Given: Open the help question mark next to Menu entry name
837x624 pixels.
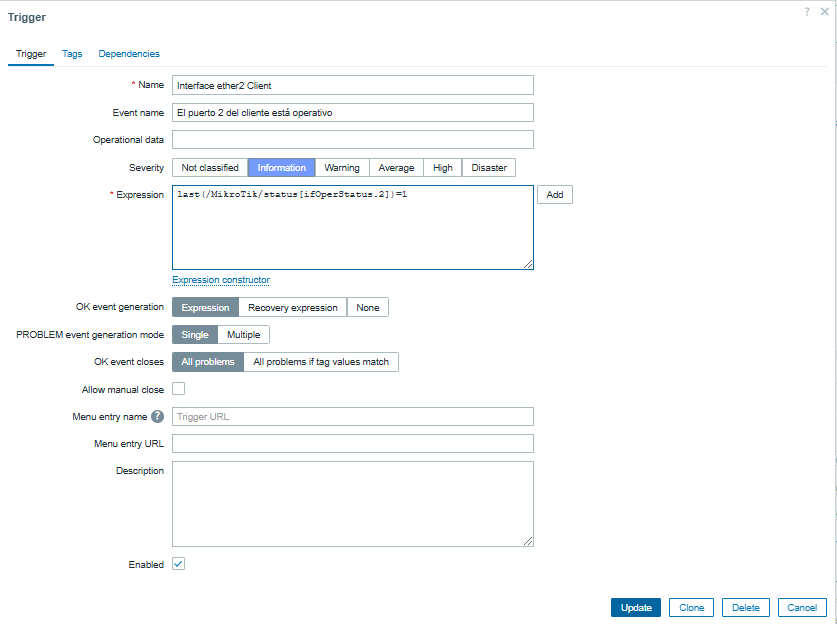Looking at the screenshot, I should pyautogui.click(x=157, y=416).
